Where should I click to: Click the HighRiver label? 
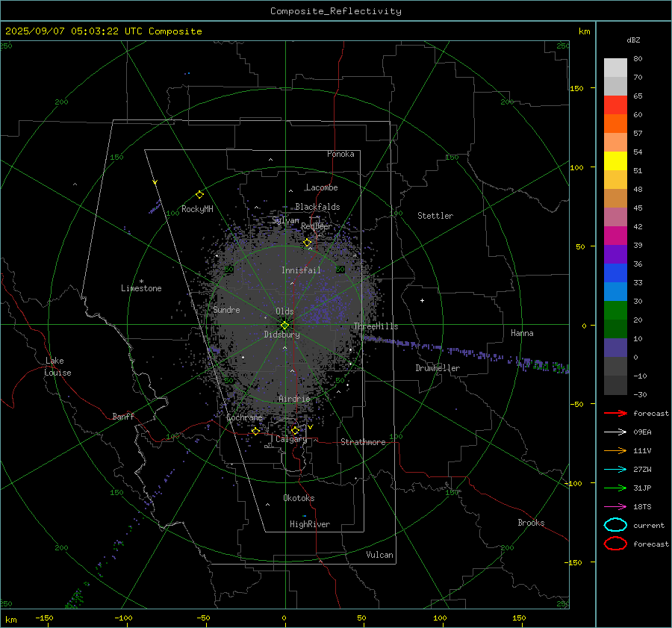tap(310, 524)
